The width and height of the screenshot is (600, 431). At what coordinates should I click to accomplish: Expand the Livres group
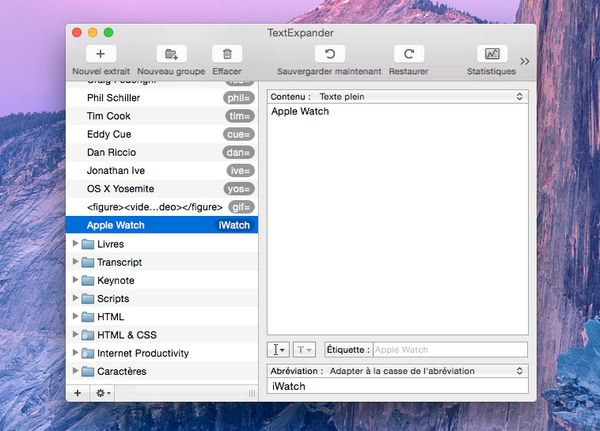coord(75,243)
